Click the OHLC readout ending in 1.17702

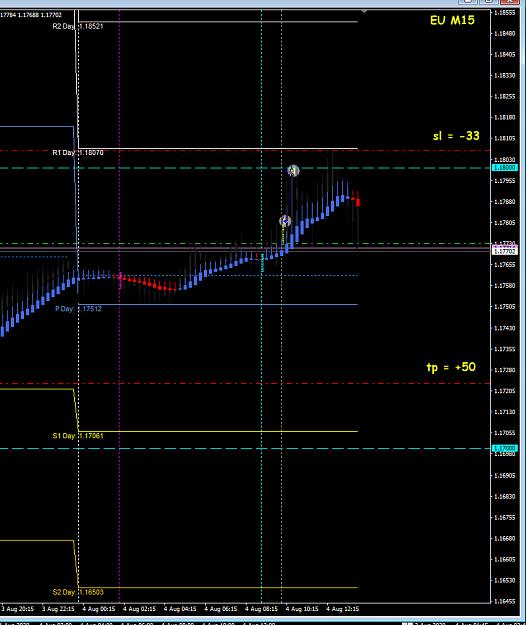click(x=31, y=15)
